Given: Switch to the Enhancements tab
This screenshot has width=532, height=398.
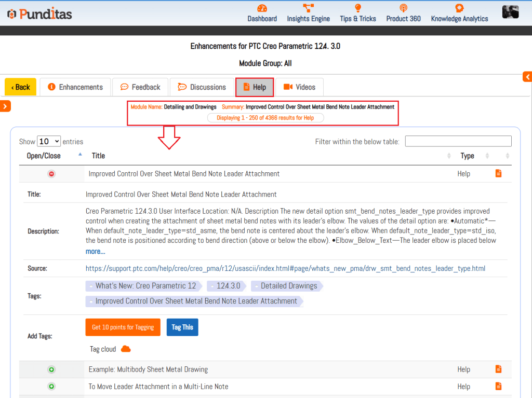Looking at the screenshot, I should click(75, 87).
